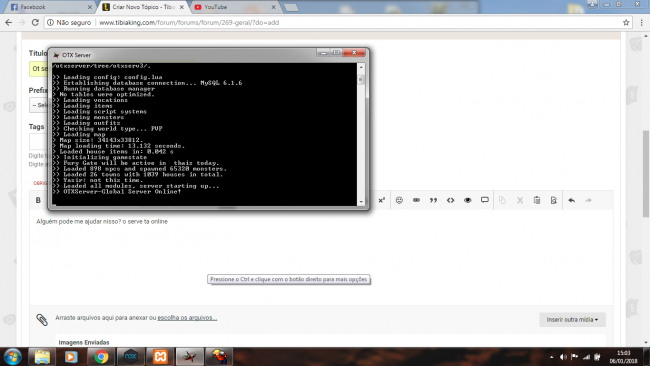Click the OTX Server console scrollbar down arrow
Image resolution: width=650 pixels, height=366 pixels.
point(361,202)
